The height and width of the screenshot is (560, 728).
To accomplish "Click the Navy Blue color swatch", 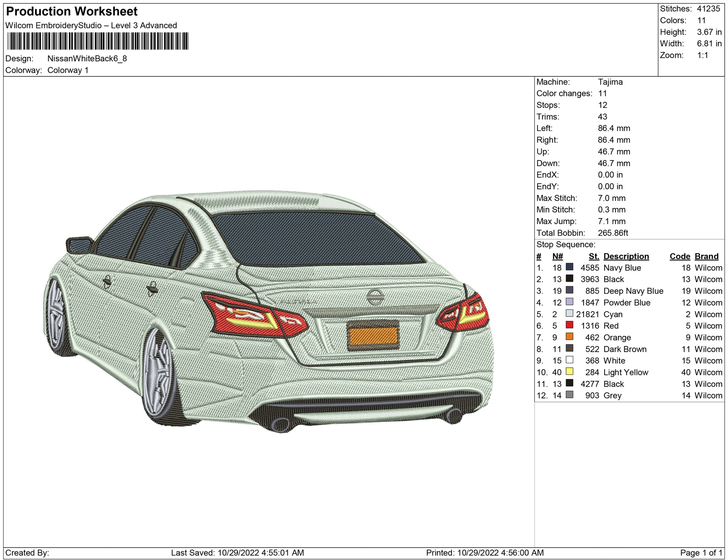I will [x=569, y=267].
